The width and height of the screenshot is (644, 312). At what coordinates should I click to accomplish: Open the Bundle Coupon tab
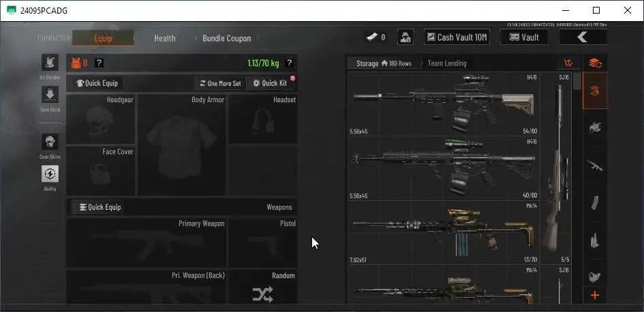[226, 38]
